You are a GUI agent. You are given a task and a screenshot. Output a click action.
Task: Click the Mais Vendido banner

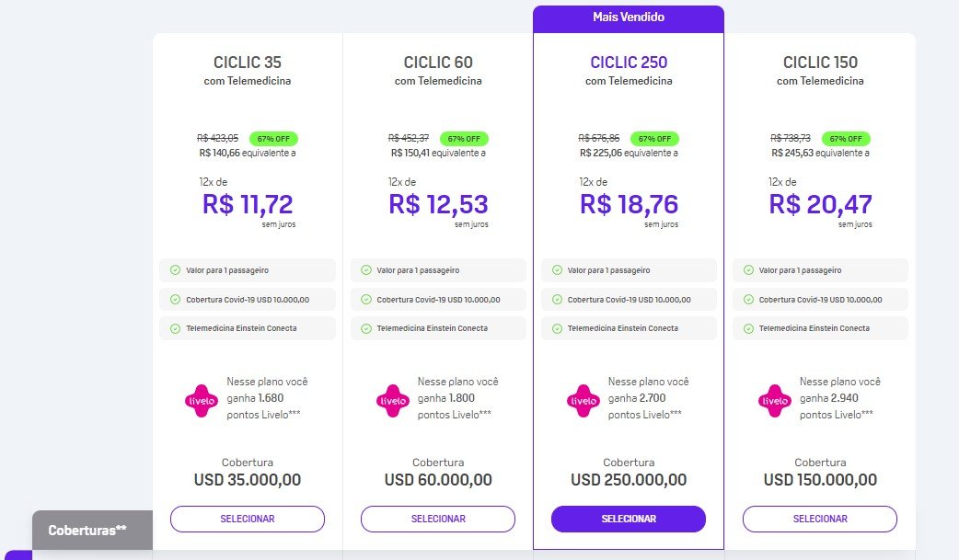[628, 18]
